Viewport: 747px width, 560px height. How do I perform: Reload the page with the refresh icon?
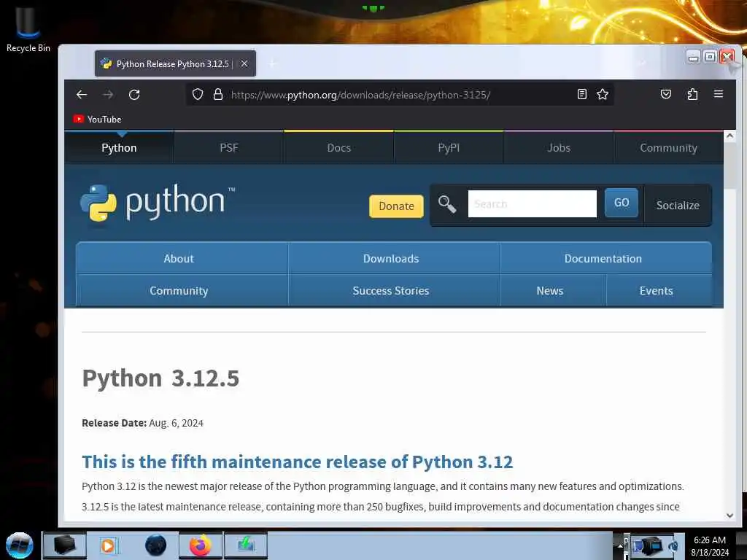click(x=134, y=95)
